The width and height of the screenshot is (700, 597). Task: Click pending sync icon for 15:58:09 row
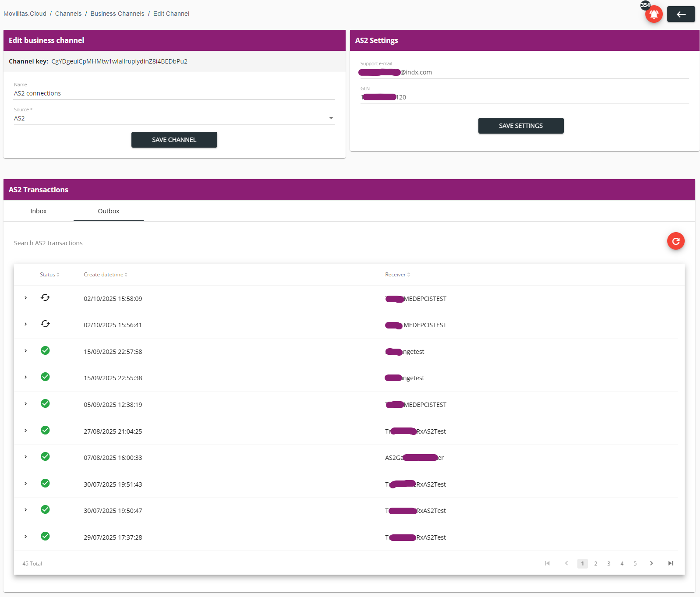click(45, 298)
